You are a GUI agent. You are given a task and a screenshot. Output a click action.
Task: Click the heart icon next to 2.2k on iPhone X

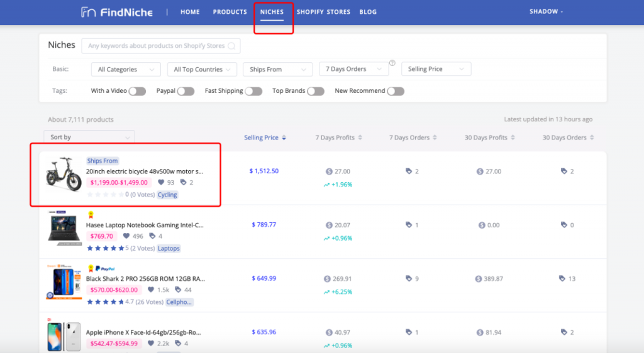151,344
